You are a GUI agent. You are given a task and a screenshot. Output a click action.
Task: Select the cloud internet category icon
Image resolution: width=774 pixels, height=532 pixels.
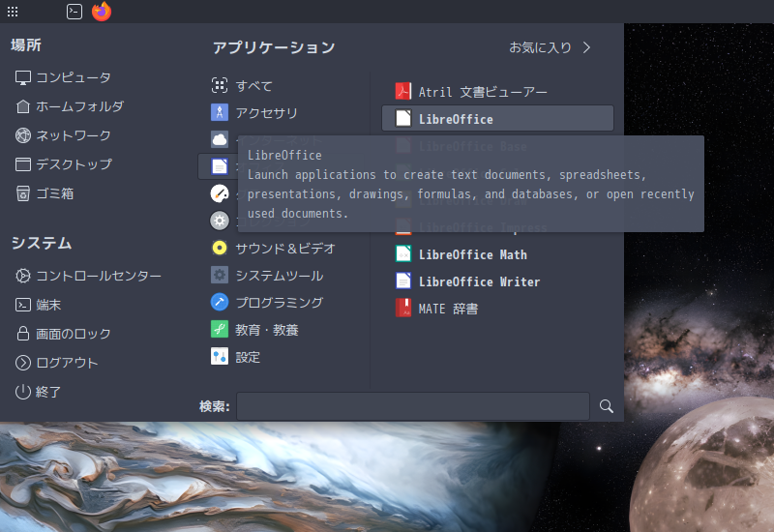click(220, 139)
